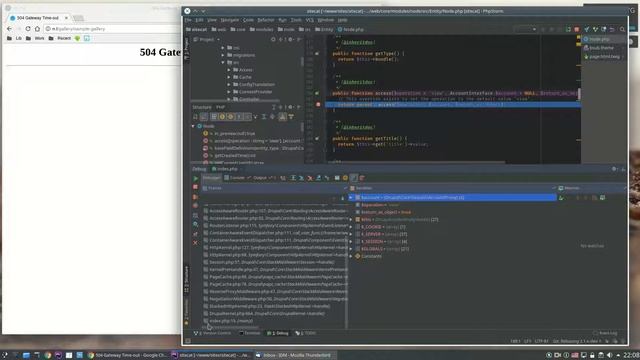Expand the migrations folder in the Project tree
This screenshot has width=640, height=360.
(223, 55)
